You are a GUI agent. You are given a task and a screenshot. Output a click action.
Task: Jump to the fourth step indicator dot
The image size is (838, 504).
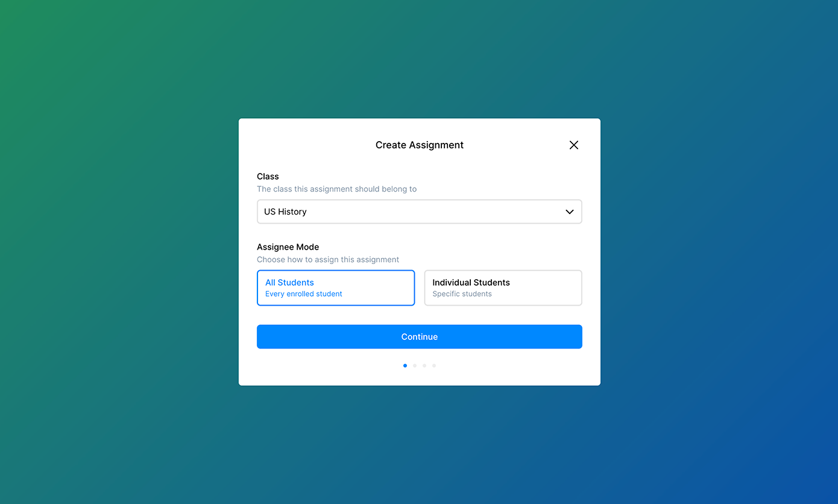click(x=434, y=365)
